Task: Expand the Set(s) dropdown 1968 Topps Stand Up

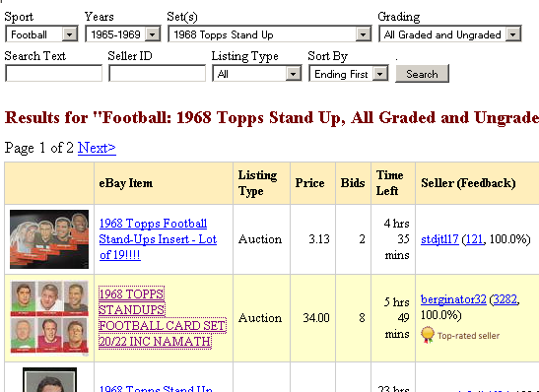Action: point(270,34)
